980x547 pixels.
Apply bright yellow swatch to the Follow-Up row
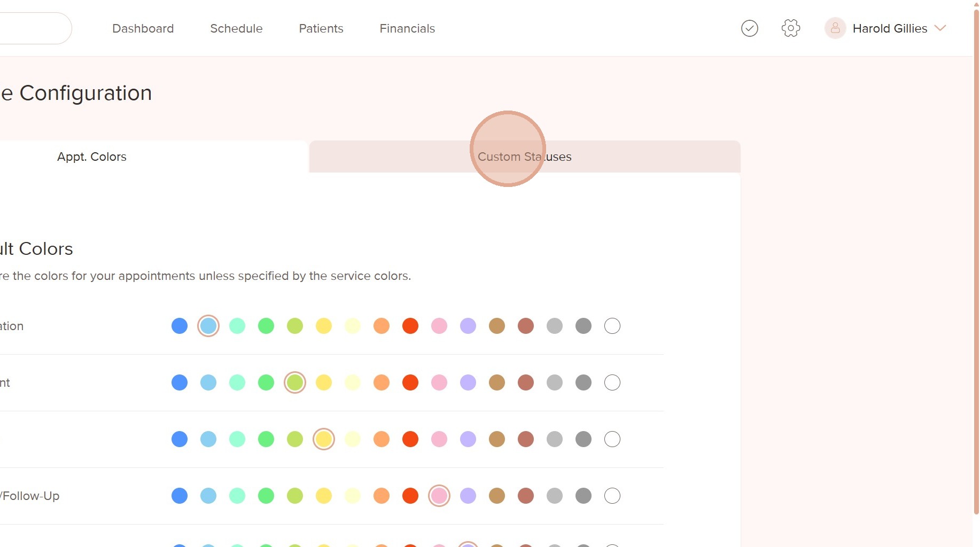point(324,496)
